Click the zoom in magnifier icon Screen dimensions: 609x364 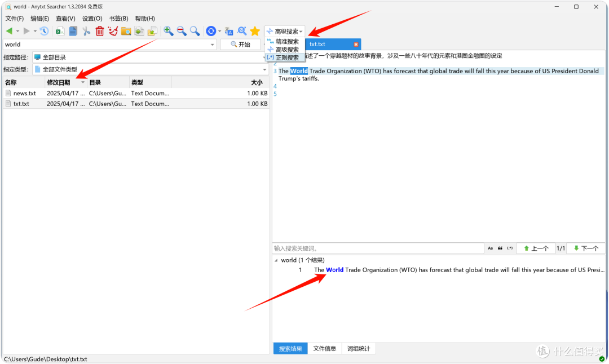[168, 31]
